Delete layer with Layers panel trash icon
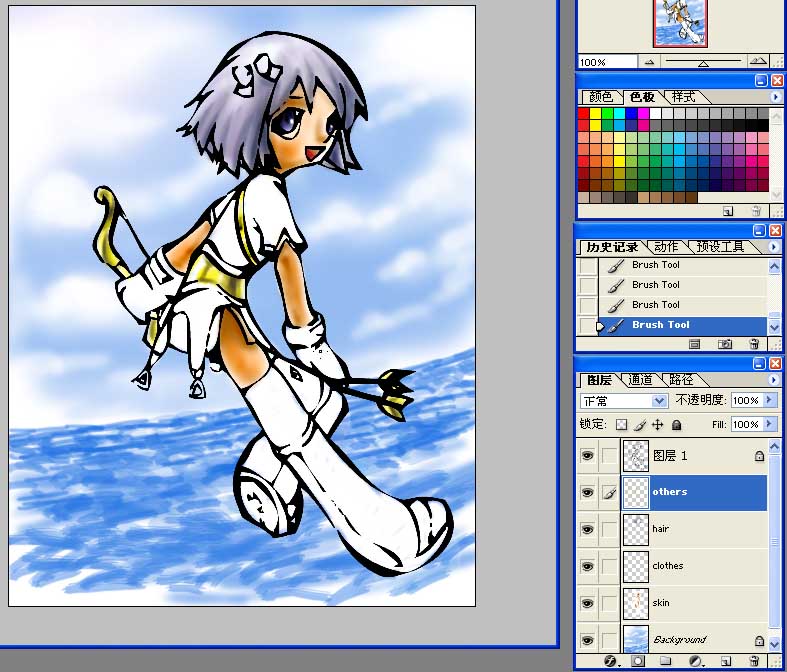The image size is (787, 672). coord(753,661)
